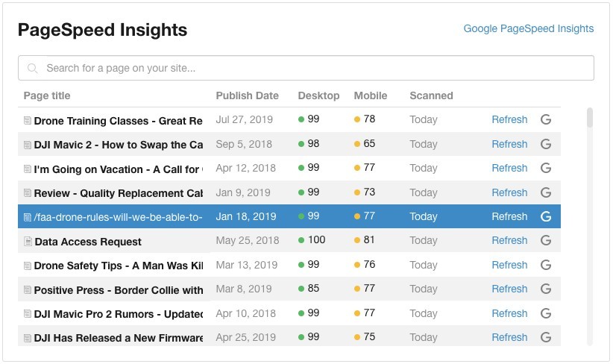Click page icon beside Drone Training Classes

[x=28, y=120]
